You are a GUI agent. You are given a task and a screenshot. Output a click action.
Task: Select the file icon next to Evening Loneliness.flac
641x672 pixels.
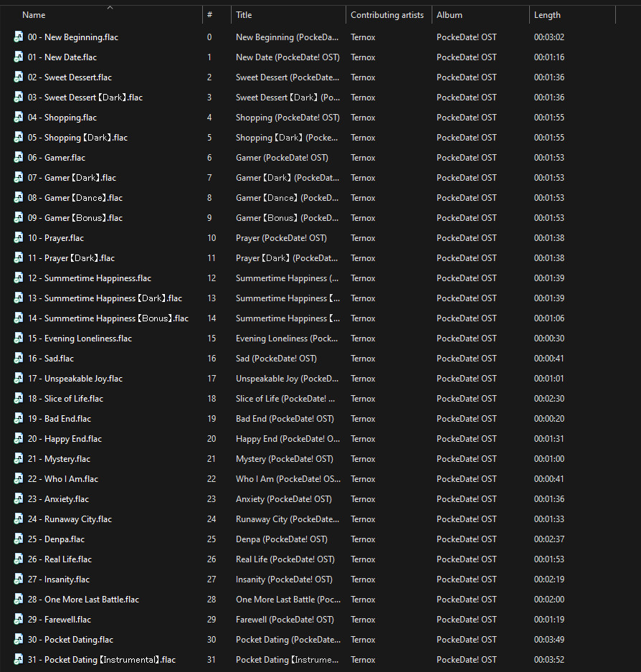click(x=19, y=339)
